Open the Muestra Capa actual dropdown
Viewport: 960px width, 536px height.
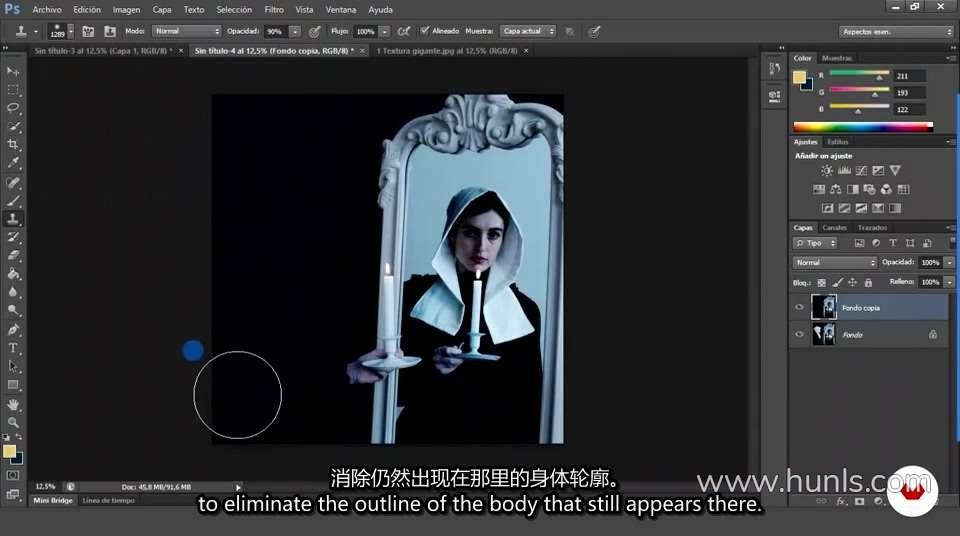pos(528,31)
